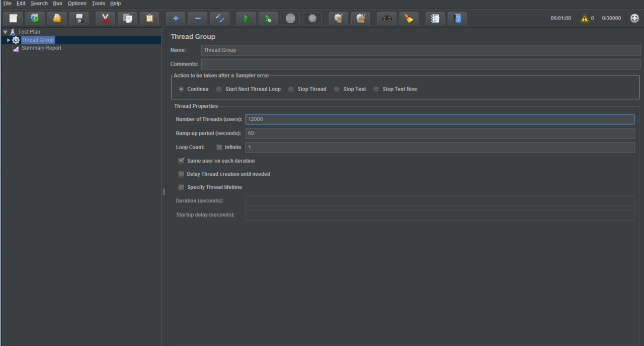Click the Cut scissors icon
Screen dimensions: 644x346
105,19
